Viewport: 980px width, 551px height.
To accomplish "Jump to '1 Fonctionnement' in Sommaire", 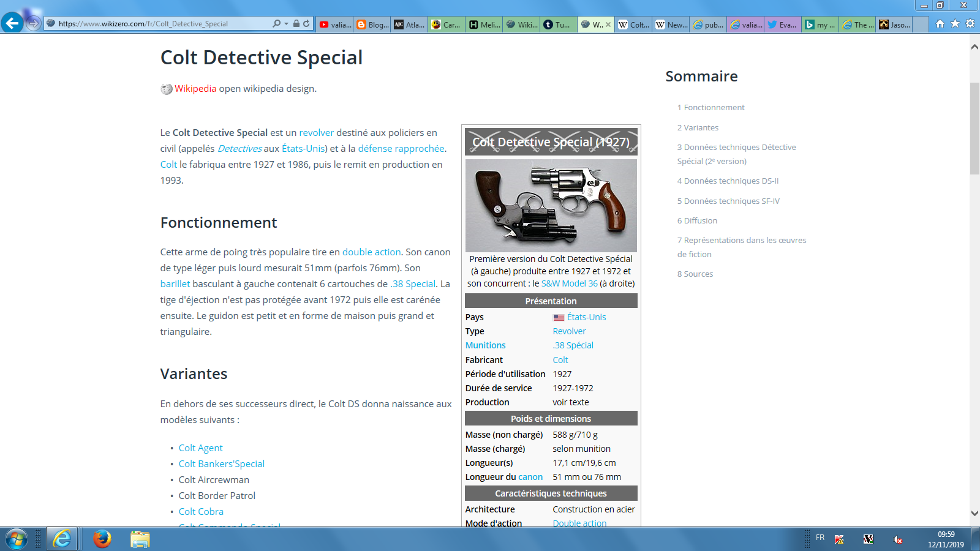I will [x=710, y=107].
